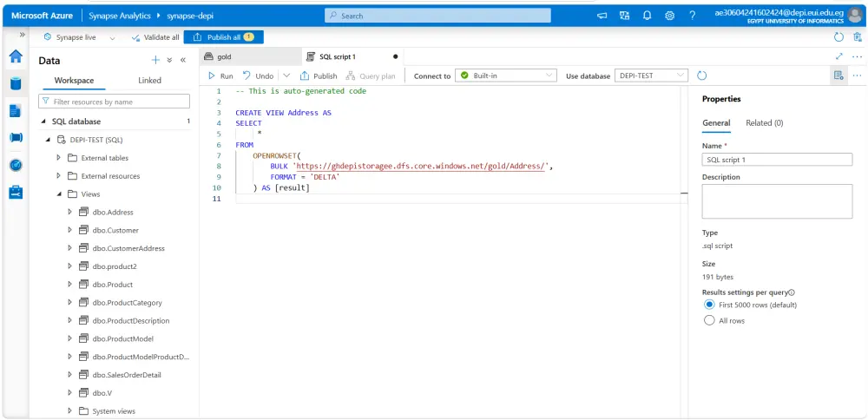Image resolution: width=868 pixels, height=420 pixels.
Task: Click the Name field with SQL script 1
Action: click(777, 160)
